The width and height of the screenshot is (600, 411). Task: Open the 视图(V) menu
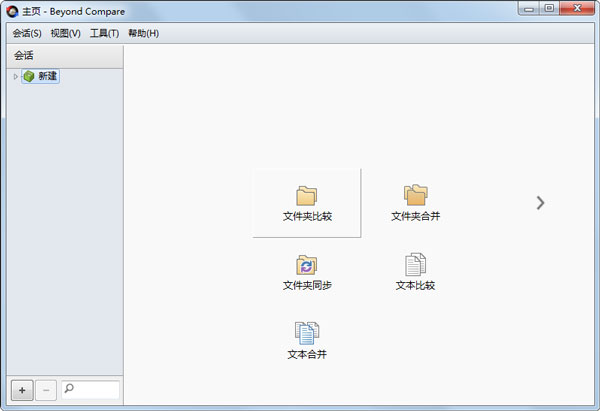point(65,33)
